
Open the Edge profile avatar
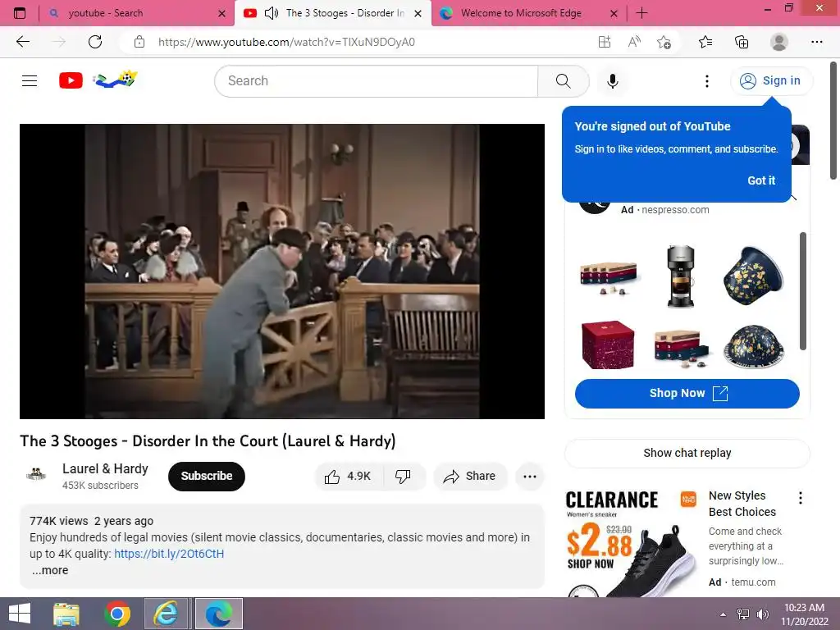click(x=779, y=42)
